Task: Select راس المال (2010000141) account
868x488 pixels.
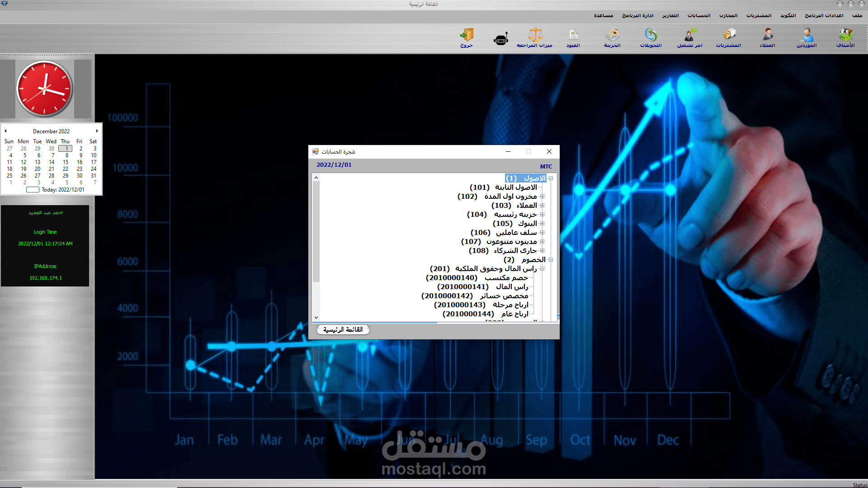Action: click(x=482, y=287)
